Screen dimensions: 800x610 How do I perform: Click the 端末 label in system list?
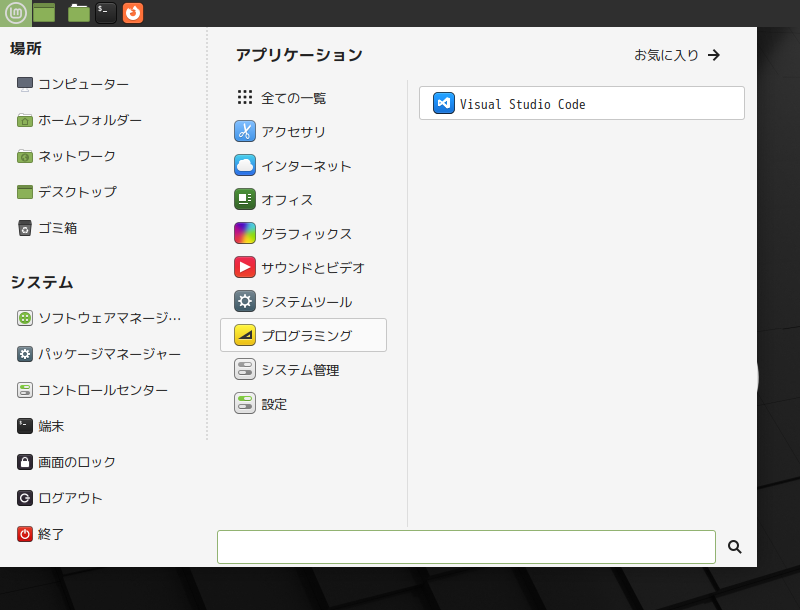coord(51,426)
